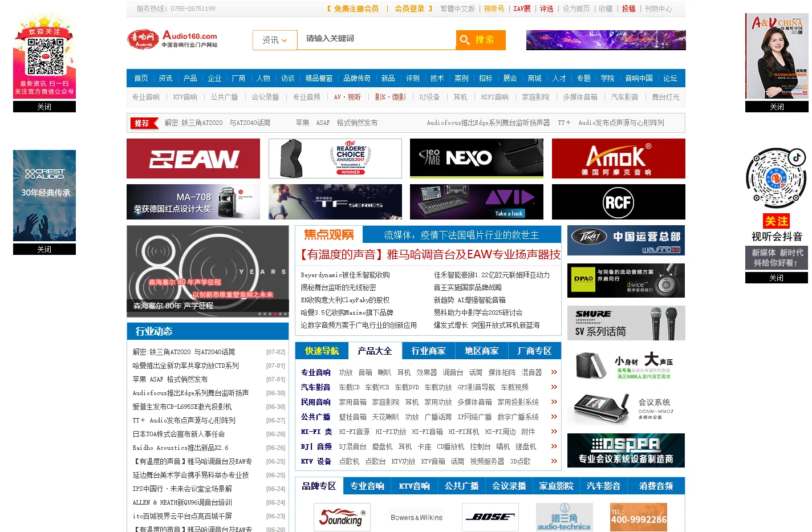Open the NEXO brand banner
The width and height of the screenshot is (812, 532).
(x=477, y=159)
